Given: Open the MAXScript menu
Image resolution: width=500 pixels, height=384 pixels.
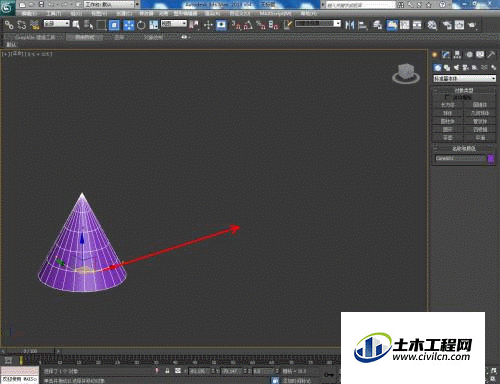Looking at the screenshot, I should pyautogui.click(x=275, y=14).
